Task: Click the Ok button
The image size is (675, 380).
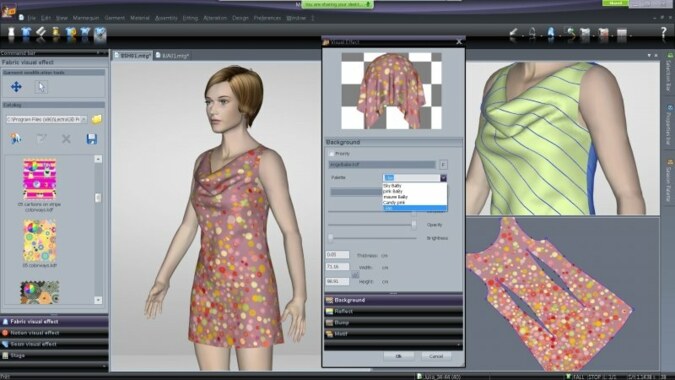Action: pyautogui.click(x=399, y=356)
